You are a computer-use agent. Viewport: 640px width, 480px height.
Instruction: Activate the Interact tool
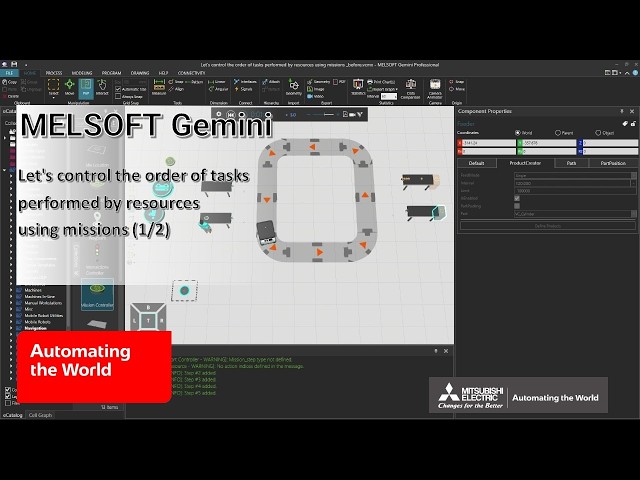coord(102,87)
